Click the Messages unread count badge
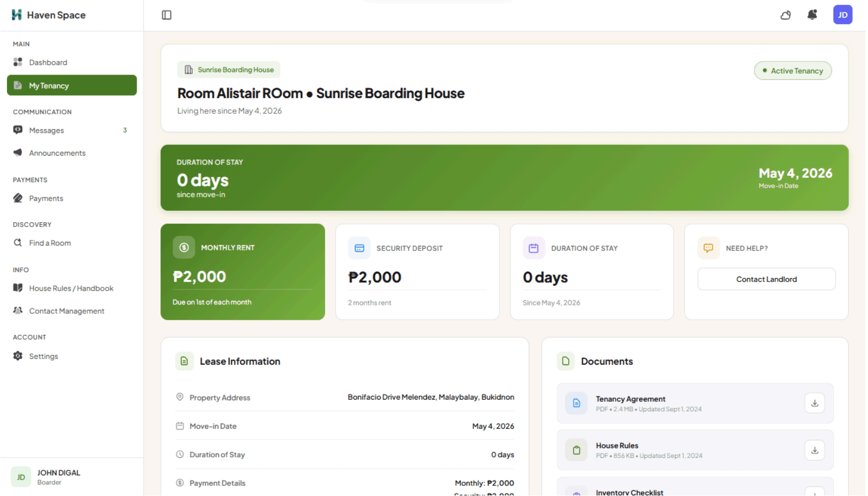Screen dimensions: 868x496 point(125,130)
